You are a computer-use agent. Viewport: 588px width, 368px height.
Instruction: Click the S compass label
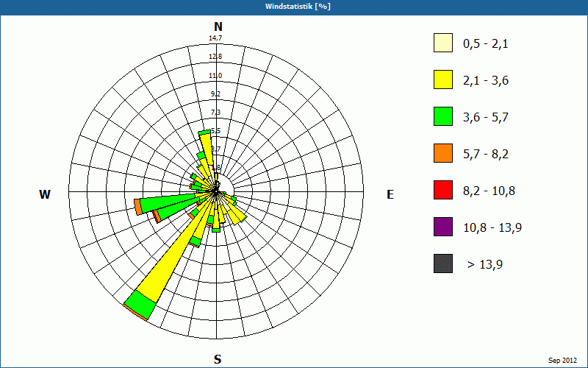[218, 360]
